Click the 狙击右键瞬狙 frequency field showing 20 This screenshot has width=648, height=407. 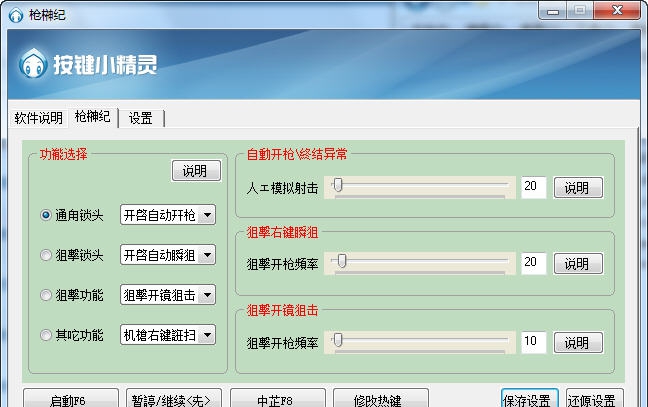[534, 263]
